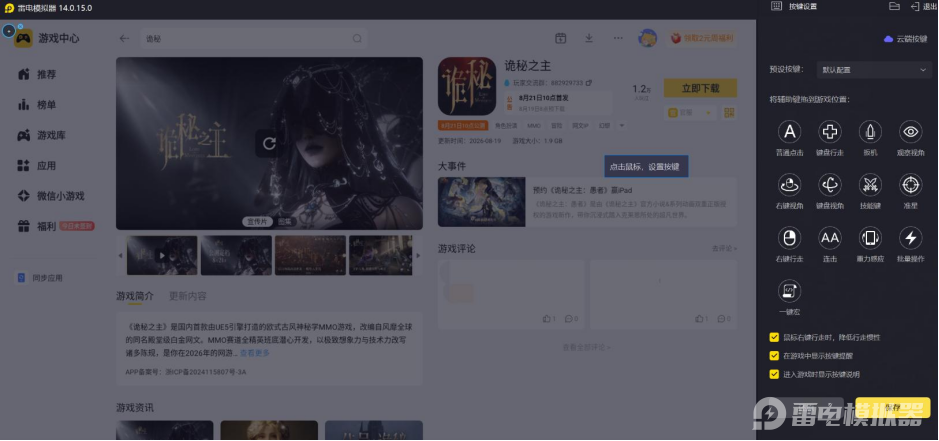Viewport: 939px width, 441px height.
Task: Open the 官服 server version dropdown
Action: (690, 113)
